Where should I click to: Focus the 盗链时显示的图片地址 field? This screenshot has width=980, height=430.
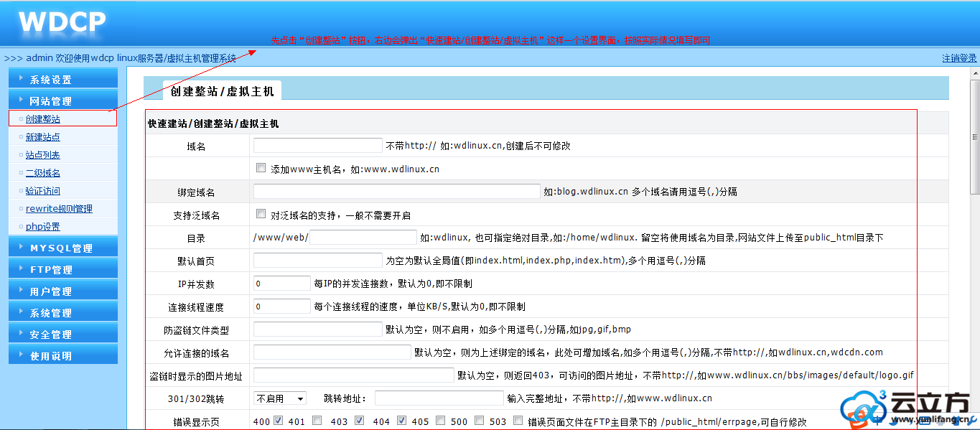tap(354, 375)
